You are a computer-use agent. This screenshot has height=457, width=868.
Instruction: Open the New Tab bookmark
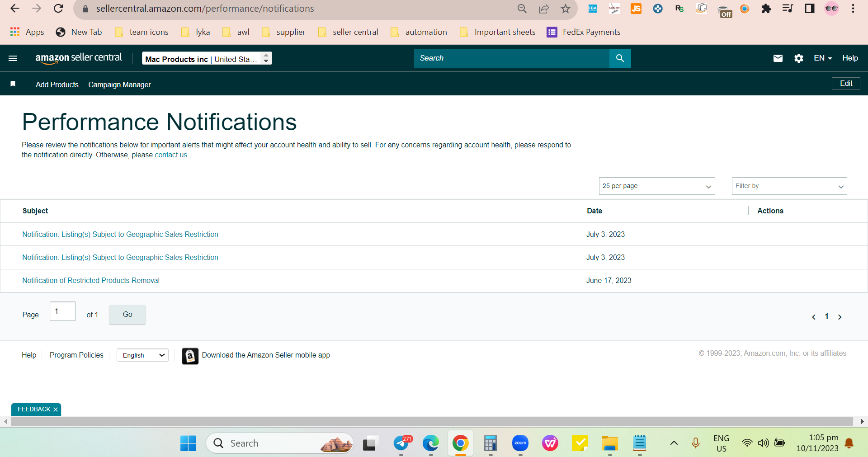79,32
